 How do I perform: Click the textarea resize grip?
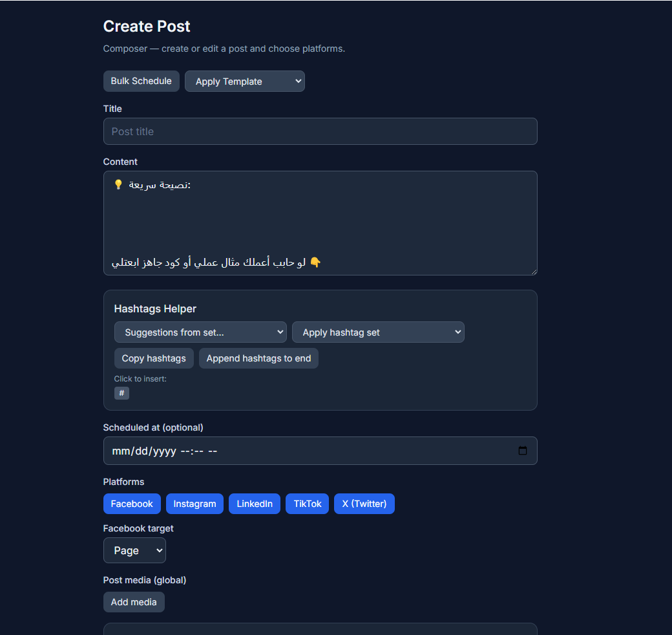point(534,271)
